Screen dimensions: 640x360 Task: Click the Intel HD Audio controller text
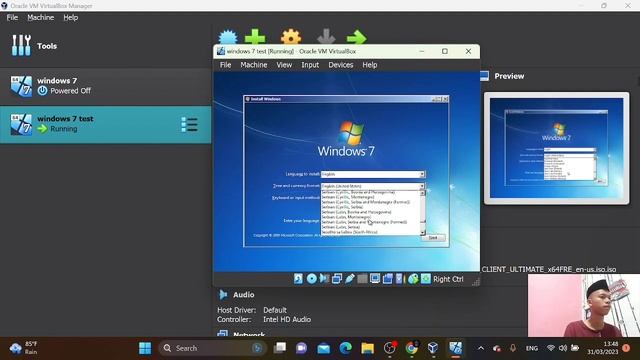click(x=287, y=320)
